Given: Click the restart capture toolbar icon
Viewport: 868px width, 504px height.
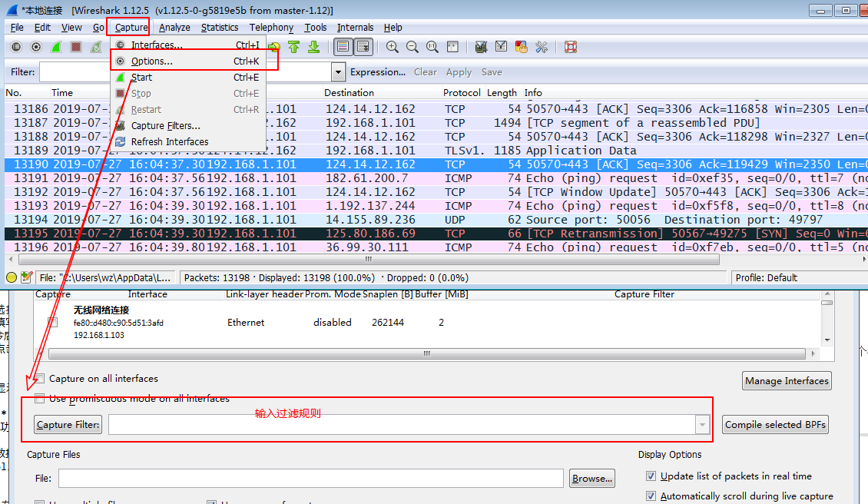Looking at the screenshot, I should [96, 47].
